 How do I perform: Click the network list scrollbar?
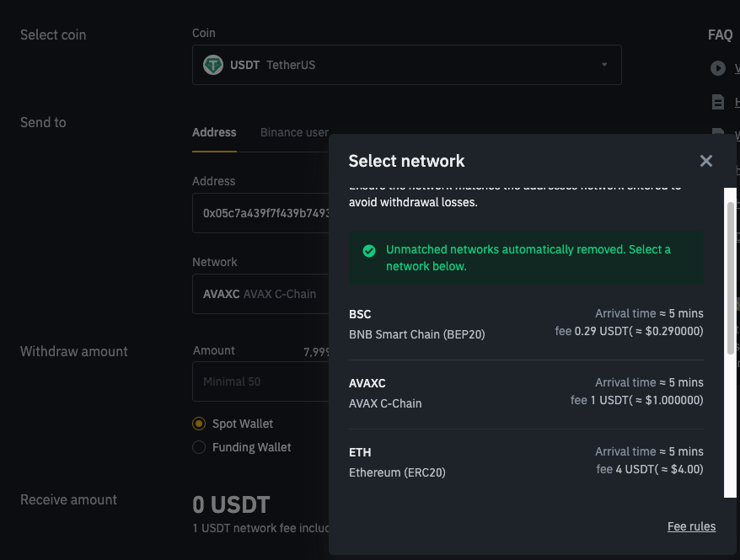[x=730, y=278]
